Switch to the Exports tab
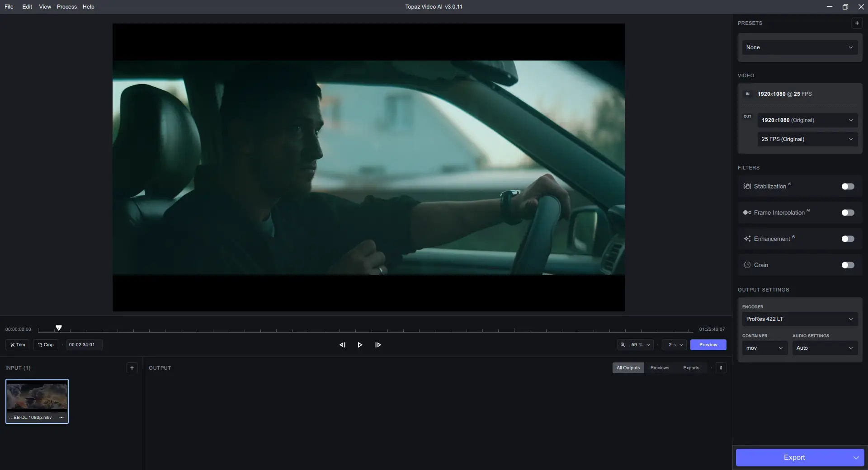Screen dimensions: 868x470 pyautogui.click(x=691, y=368)
